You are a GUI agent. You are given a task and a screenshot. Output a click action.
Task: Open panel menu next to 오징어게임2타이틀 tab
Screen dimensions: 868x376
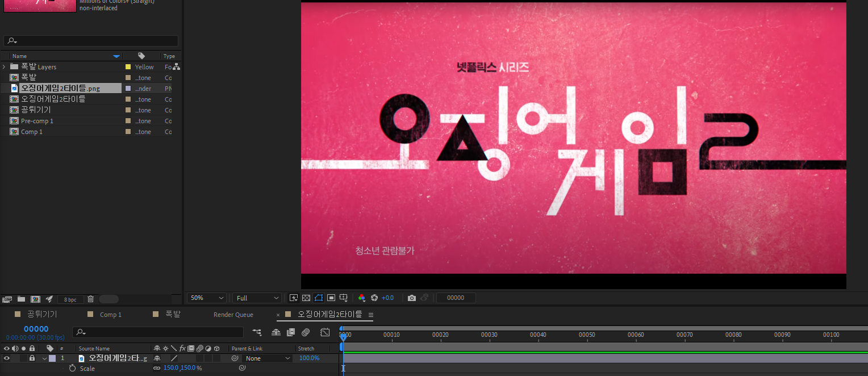coord(371,315)
